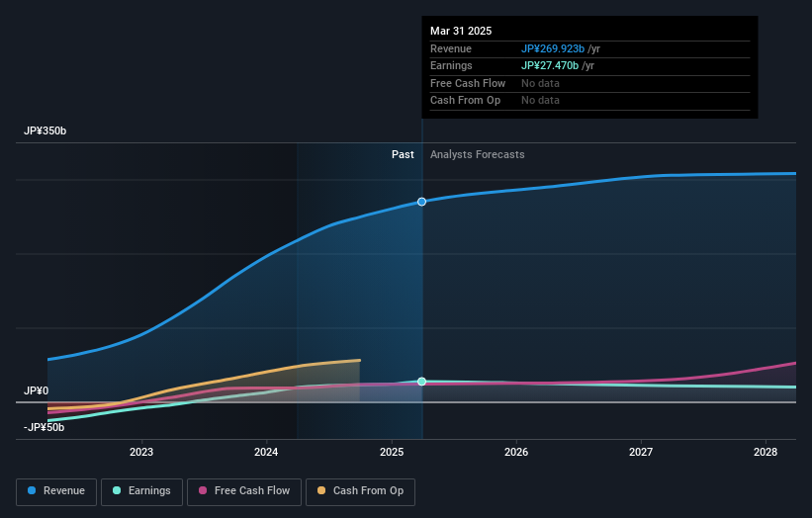Click the Cash From Op tooltip row label

tap(465, 101)
